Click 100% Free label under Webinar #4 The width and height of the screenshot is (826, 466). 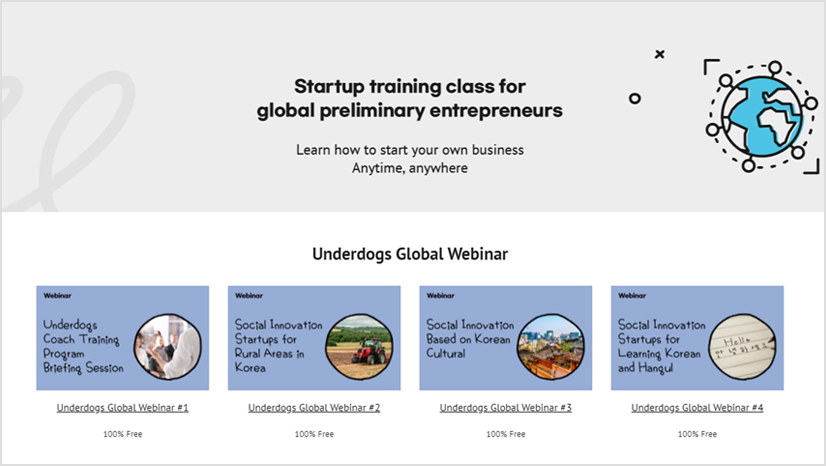(697, 434)
